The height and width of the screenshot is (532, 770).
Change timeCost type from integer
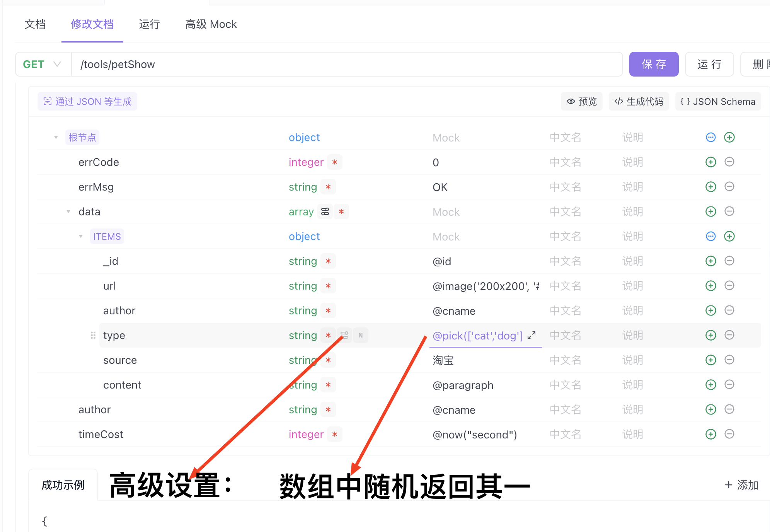point(306,434)
